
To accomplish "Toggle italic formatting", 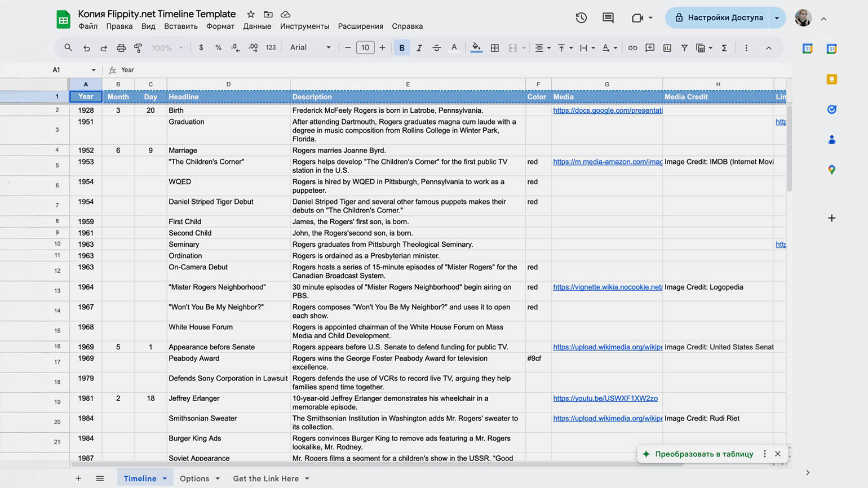I will [x=419, y=48].
